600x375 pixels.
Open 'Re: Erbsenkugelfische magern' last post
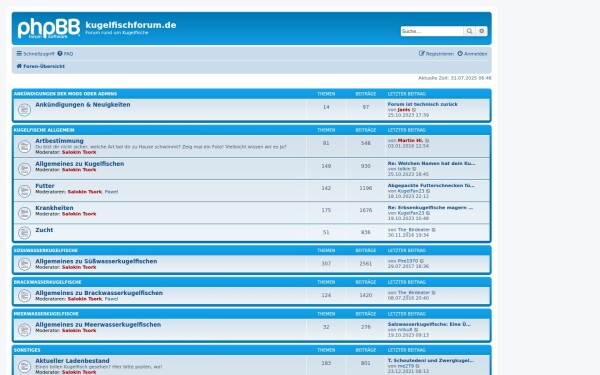pyautogui.click(x=430, y=208)
